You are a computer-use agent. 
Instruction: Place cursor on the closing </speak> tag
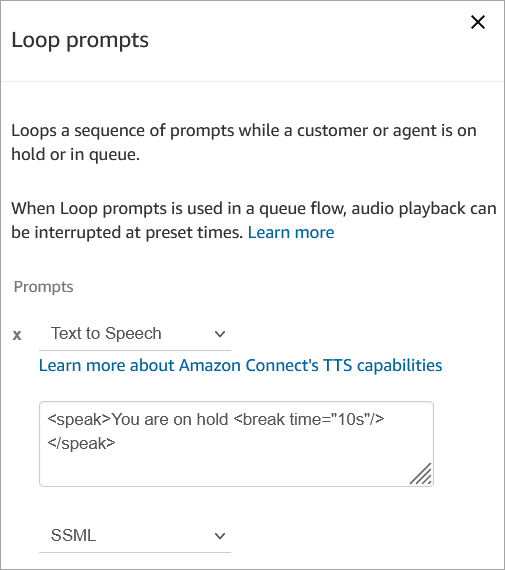(81, 443)
